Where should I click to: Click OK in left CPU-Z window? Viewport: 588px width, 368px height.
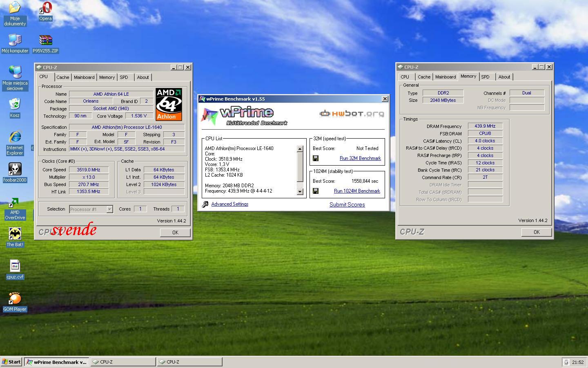pyautogui.click(x=175, y=232)
